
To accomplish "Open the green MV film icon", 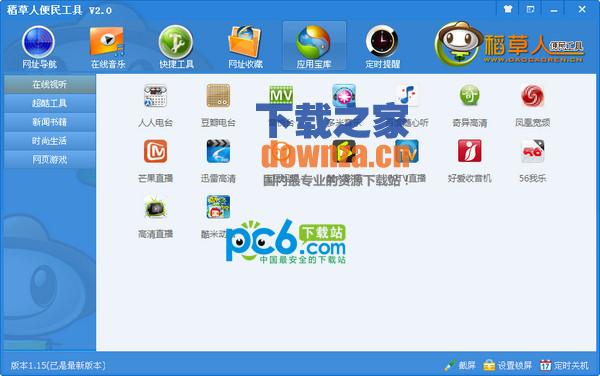I will pyautogui.click(x=281, y=95).
